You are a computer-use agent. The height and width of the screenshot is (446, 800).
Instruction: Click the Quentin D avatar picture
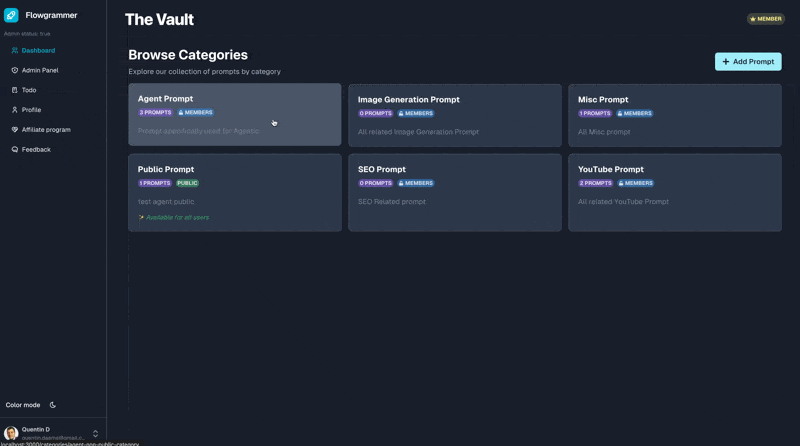point(11,433)
